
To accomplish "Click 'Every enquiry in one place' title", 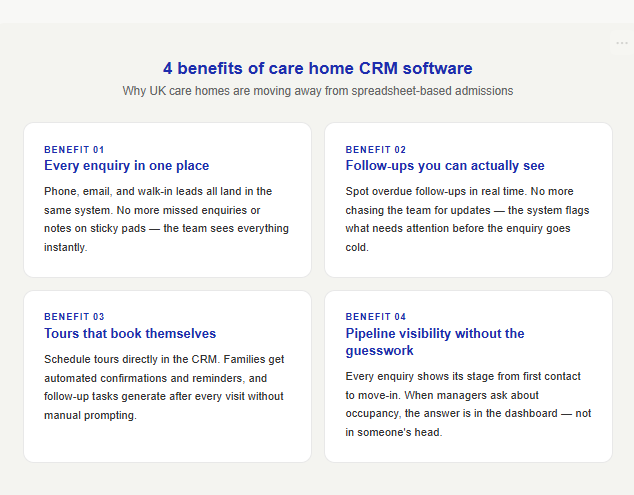I will point(127,165).
